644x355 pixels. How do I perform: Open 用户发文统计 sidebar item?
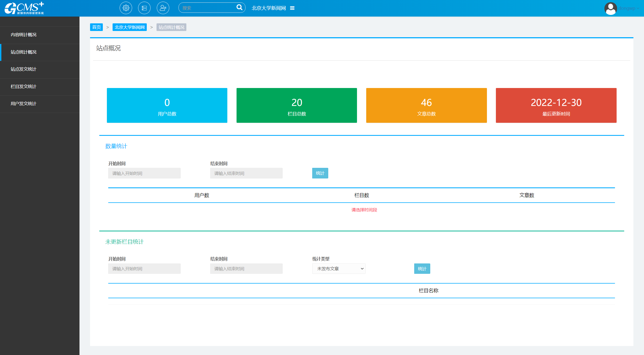[x=24, y=104]
